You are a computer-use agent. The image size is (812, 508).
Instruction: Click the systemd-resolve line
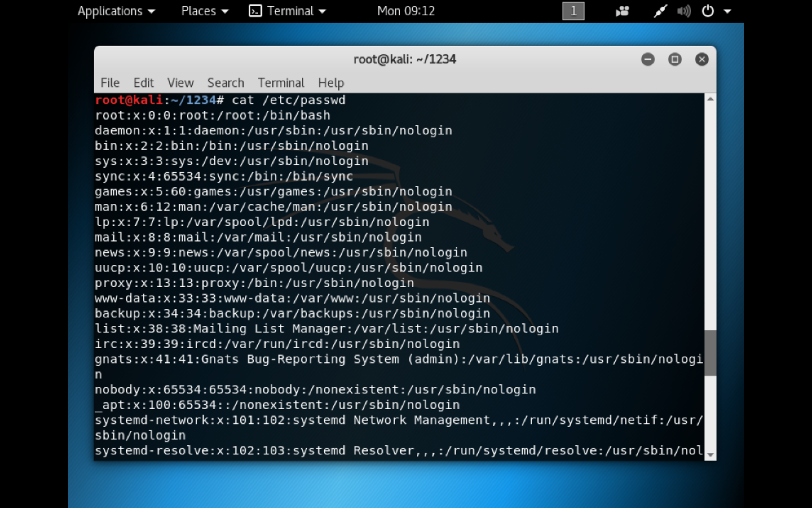click(x=399, y=451)
